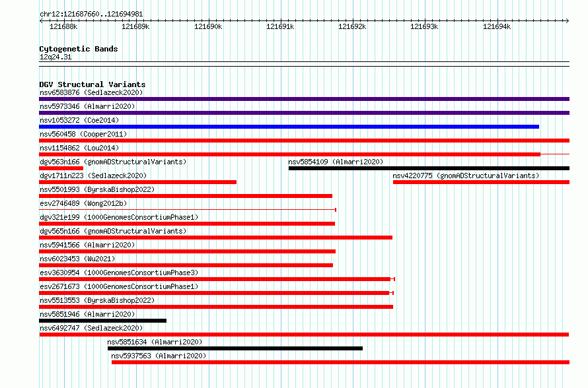Click nsv5941566 (Almarri2020) label

pyautogui.click(x=87, y=245)
